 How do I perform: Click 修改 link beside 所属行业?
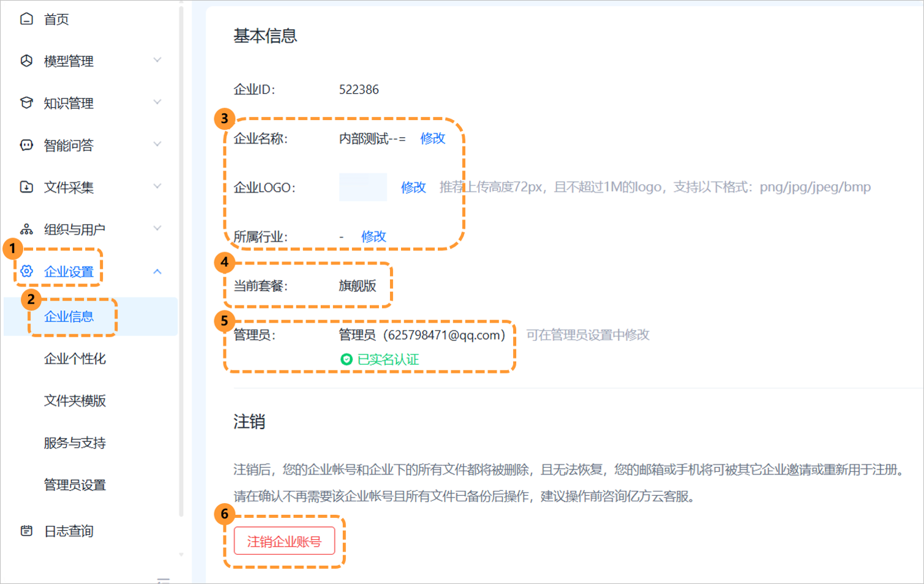tap(374, 236)
